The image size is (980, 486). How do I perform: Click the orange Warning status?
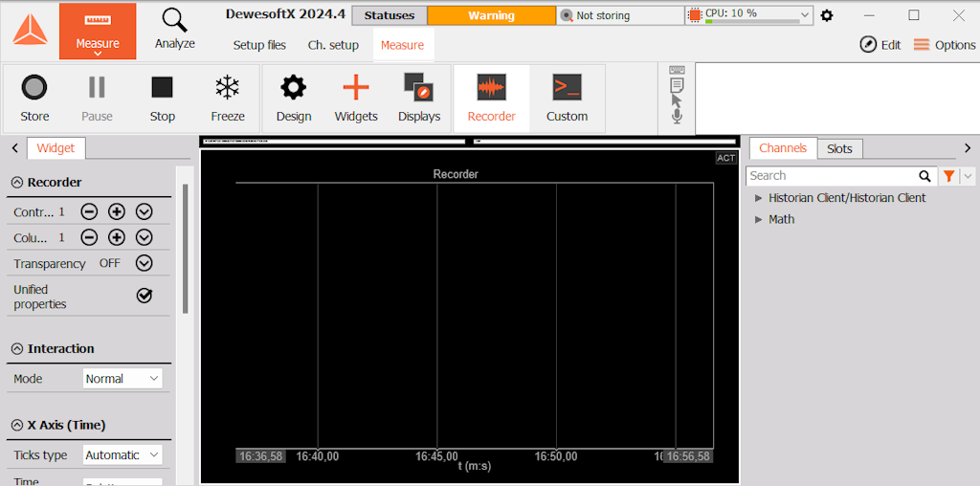(x=491, y=15)
